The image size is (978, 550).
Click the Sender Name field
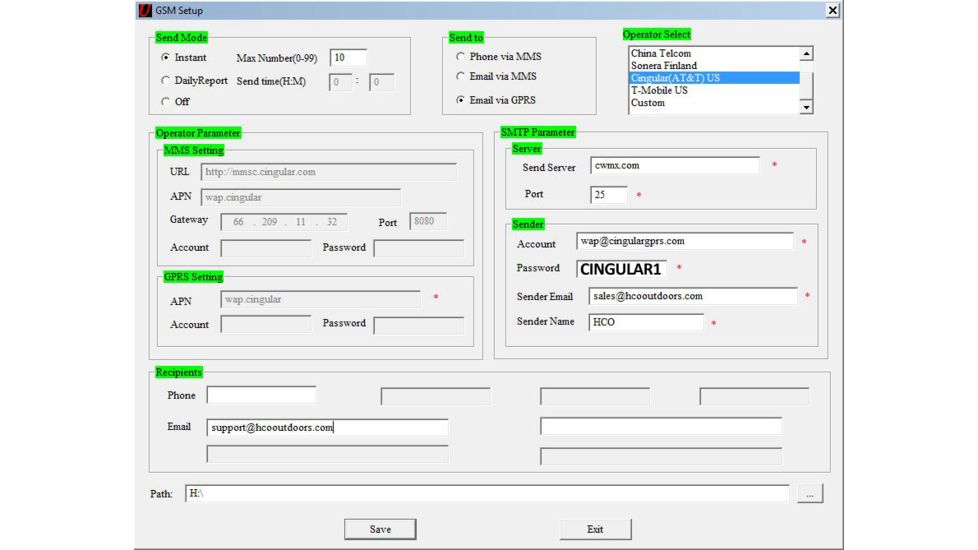646,322
